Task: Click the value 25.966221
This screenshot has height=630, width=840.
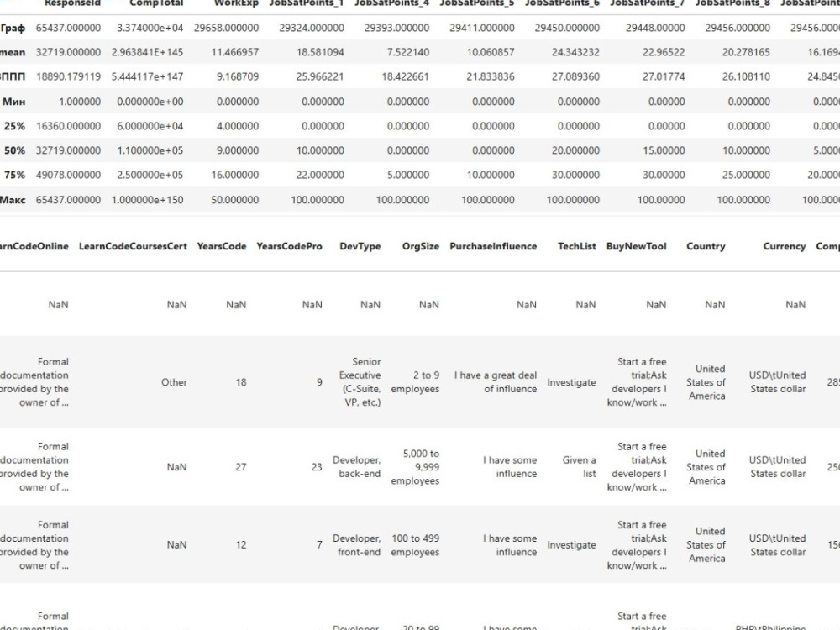Action: click(320, 76)
